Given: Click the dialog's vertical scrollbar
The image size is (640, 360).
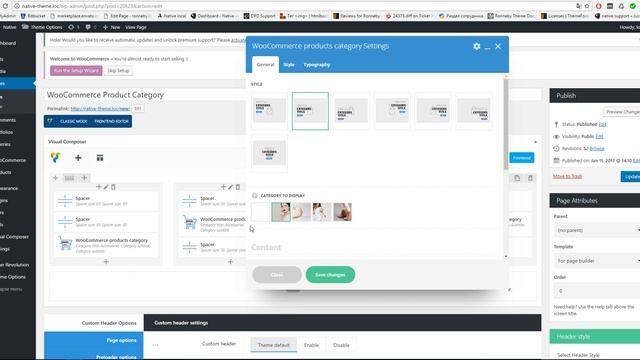Looking at the screenshot, I should (506, 124).
